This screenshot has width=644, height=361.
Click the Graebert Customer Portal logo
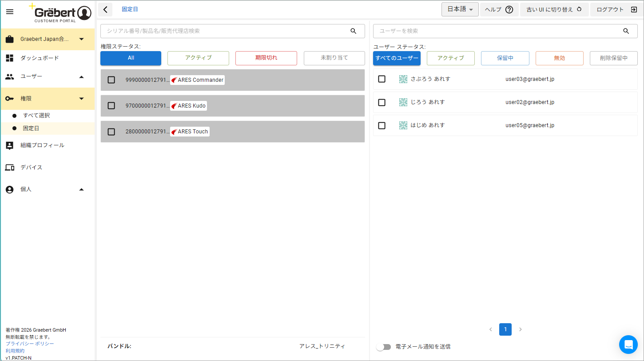click(60, 13)
